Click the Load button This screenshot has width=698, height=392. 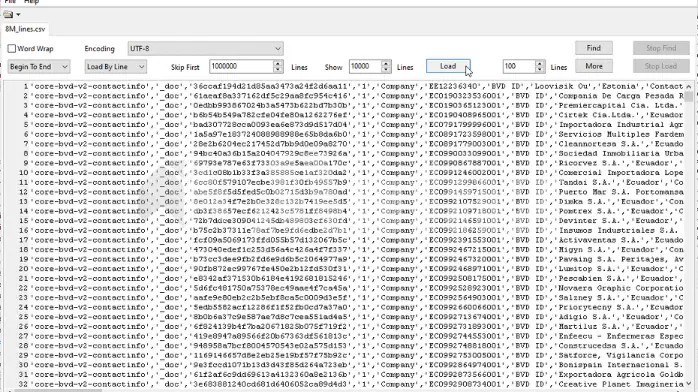click(x=448, y=66)
